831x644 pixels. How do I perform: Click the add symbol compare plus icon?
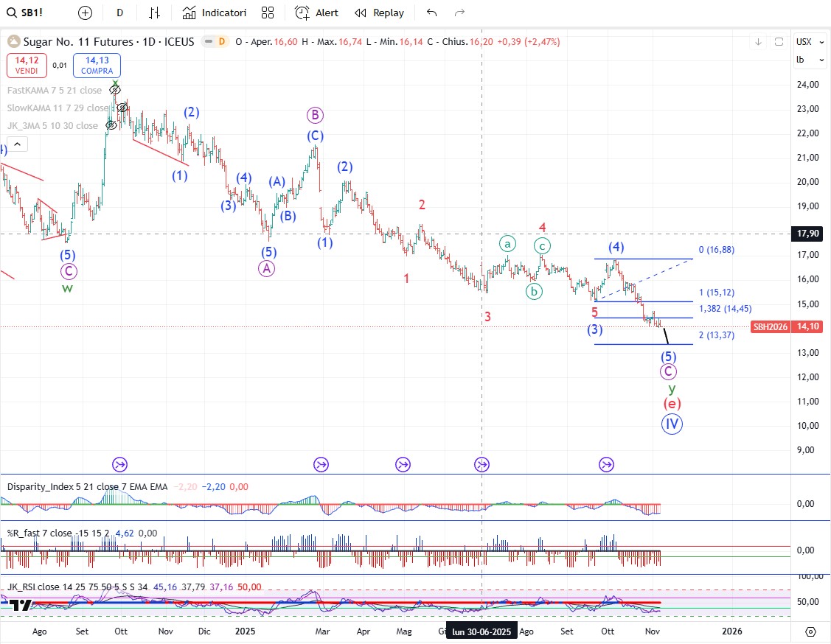pos(86,13)
